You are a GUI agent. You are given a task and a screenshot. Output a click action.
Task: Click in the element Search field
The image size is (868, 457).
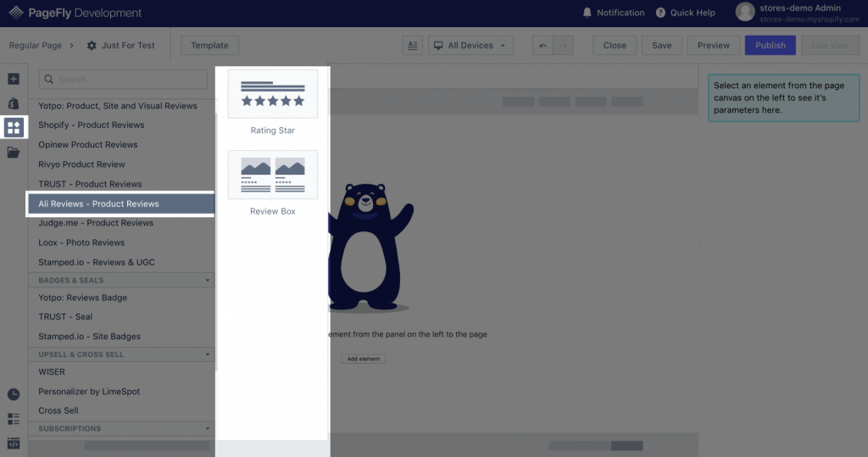point(123,79)
